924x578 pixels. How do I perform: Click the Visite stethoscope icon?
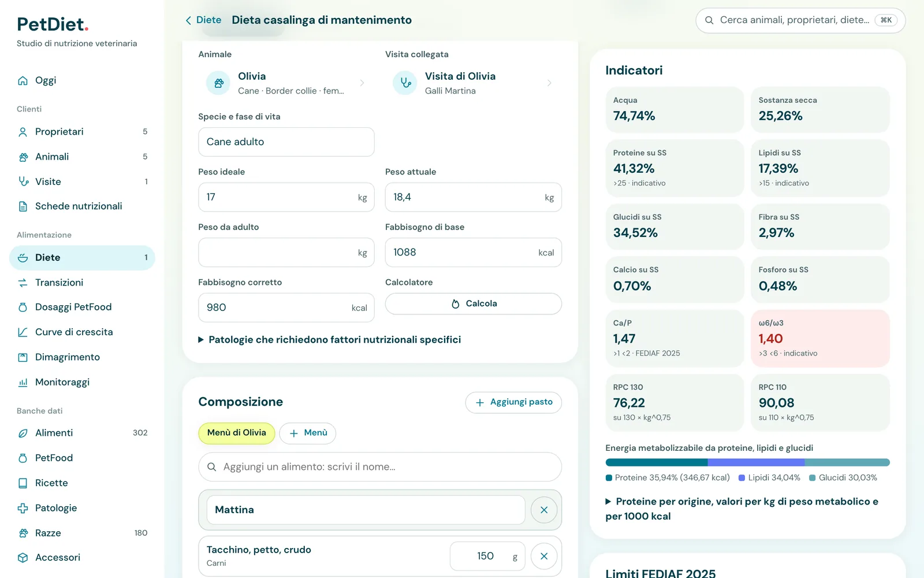(x=23, y=181)
